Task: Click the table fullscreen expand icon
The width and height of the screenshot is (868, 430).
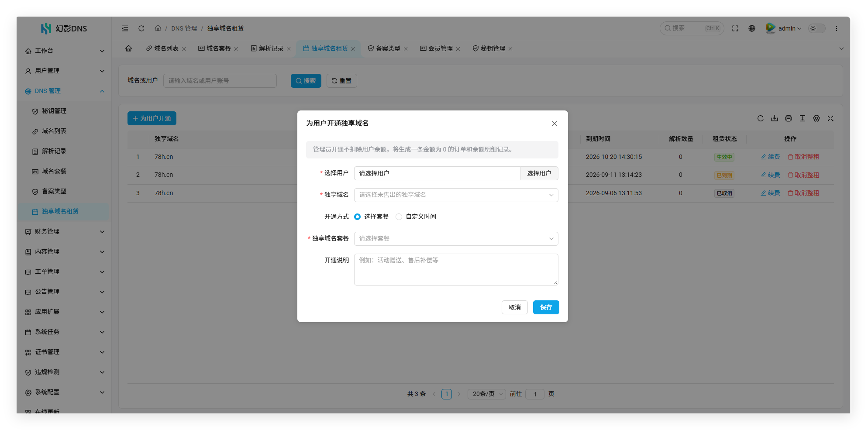Action: tap(830, 118)
